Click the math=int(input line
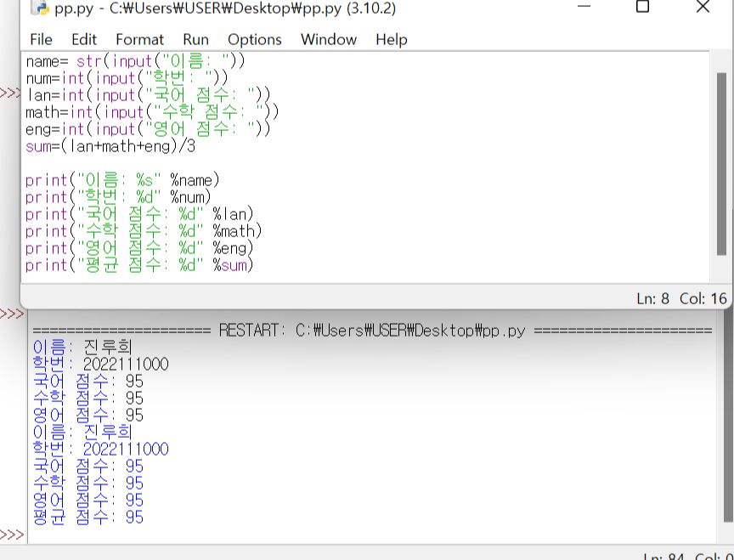Image resolution: width=734 pixels, height=560 pixels. tap(152, 112)
